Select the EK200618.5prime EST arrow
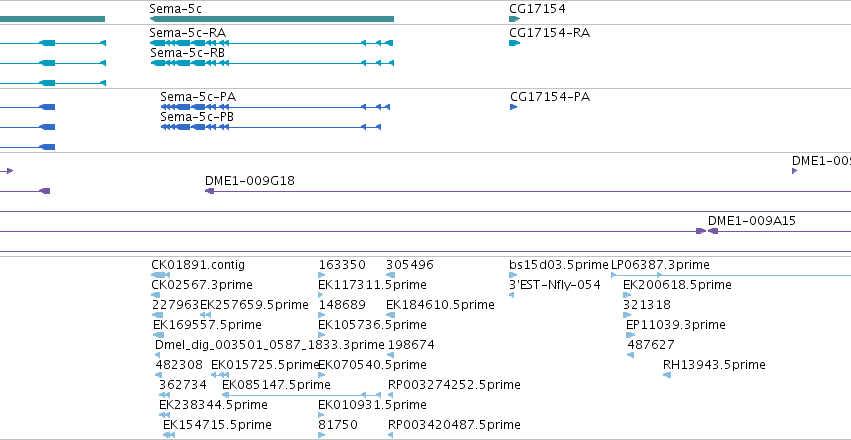Image resolution: width=851 pixels, height=440 pixels. click(x=627, y=295)
